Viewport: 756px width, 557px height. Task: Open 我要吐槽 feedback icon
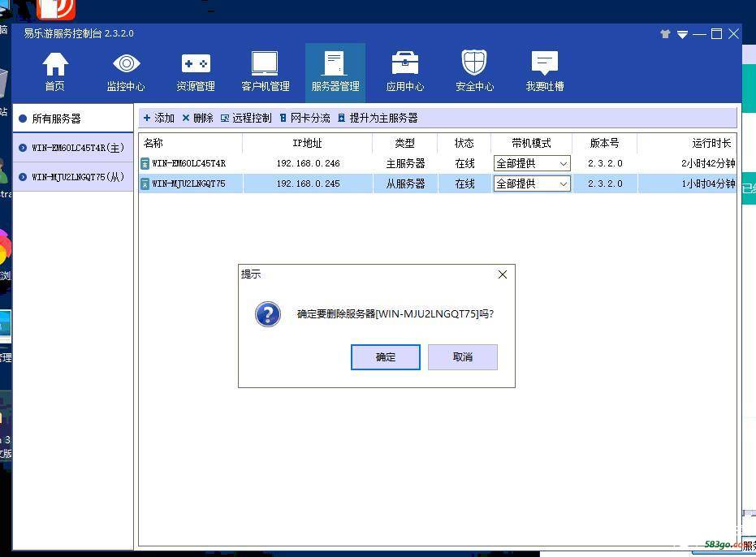pos(544,71)
